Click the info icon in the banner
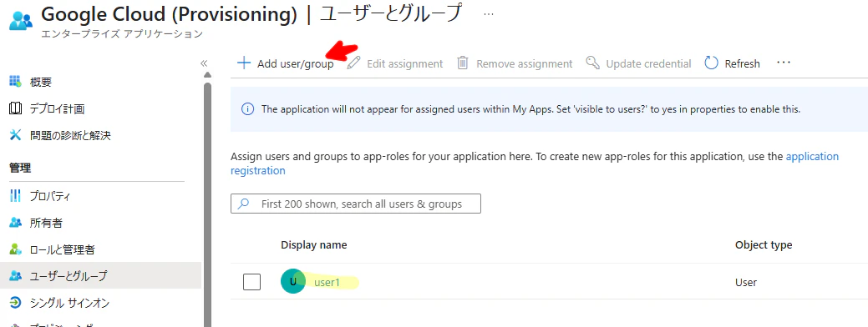The height and width of the screenshot is (327, 868). [248, 108]
